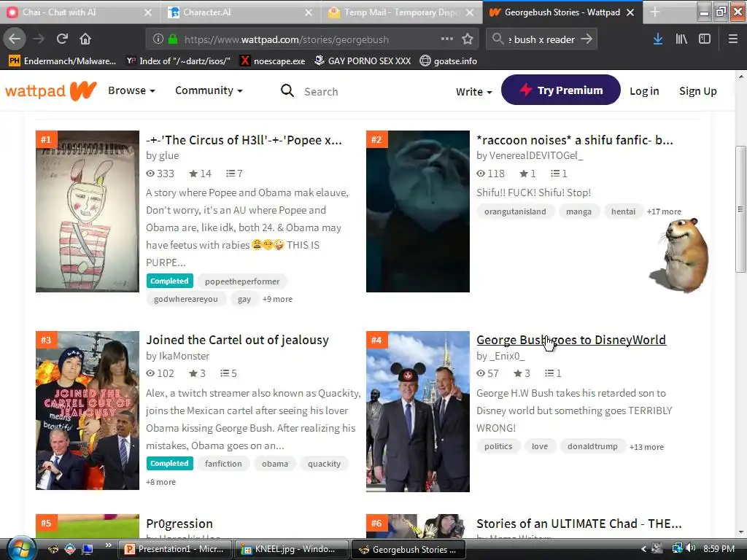
Task: Open the Library bookshelf icon
Action: pyautogui.click(x=681, y=39)
